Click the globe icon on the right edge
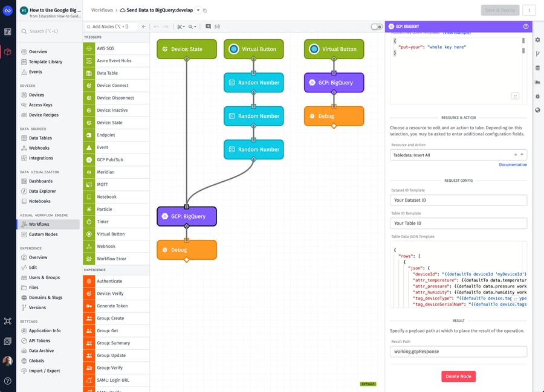 [537, 110]
